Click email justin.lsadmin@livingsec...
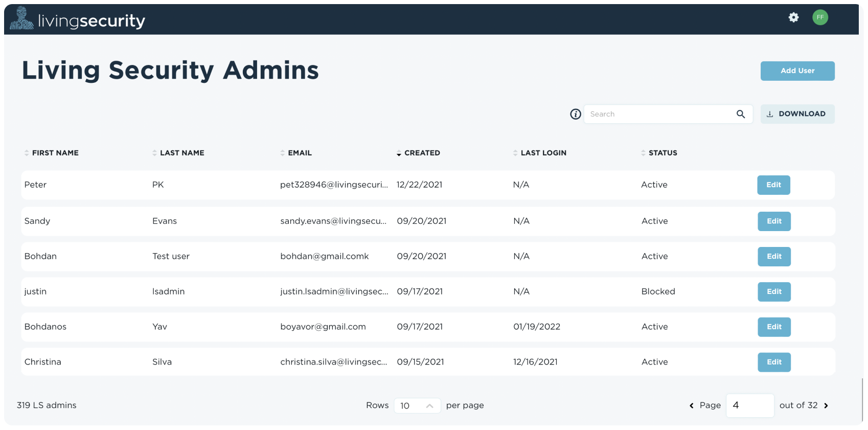Screen dimensions: 868x430 [334, 292]
